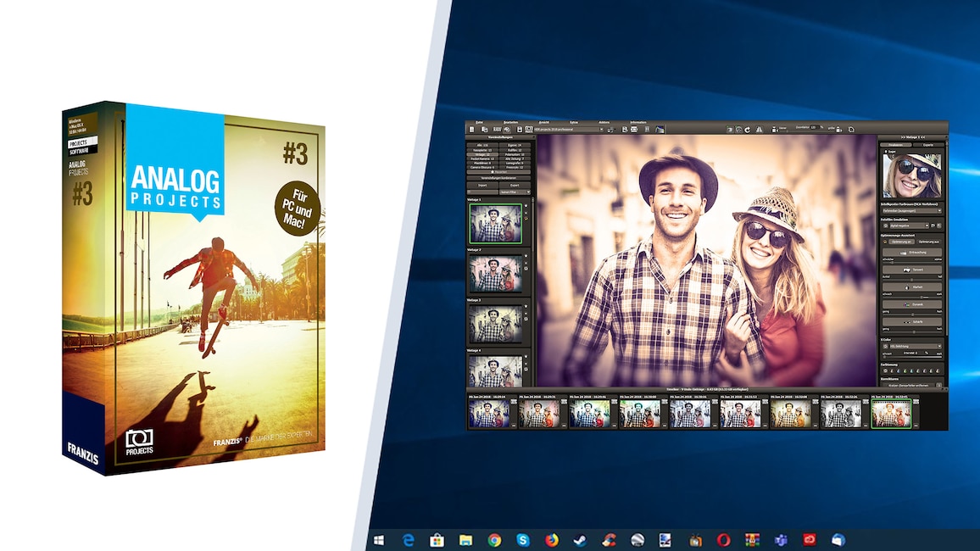
Task: Mark Vintage 1 preset as favorite star
Action: tap(526, 205)
